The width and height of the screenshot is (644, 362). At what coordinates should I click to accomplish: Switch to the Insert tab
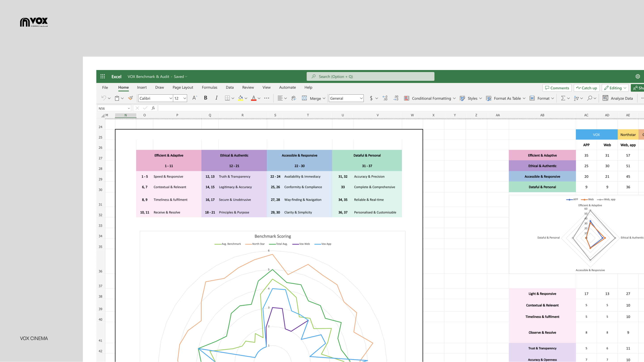click(x=142, y=87)
